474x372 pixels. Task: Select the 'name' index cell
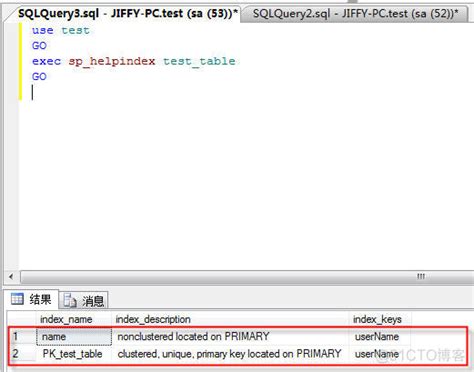[x=74, y=337]
